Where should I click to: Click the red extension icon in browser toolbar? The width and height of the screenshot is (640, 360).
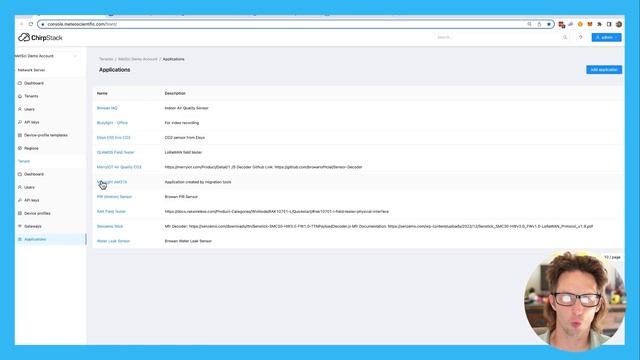coord(562,24)
